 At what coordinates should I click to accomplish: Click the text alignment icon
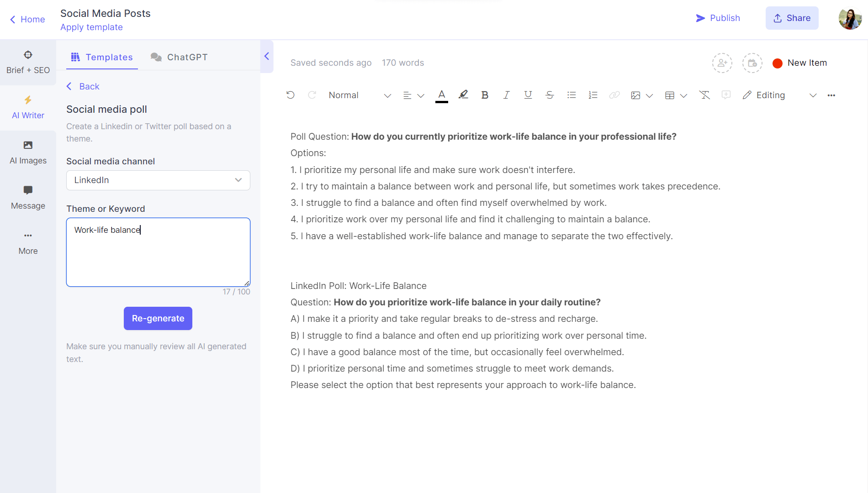pyautogui.click(x=407, y=95)
